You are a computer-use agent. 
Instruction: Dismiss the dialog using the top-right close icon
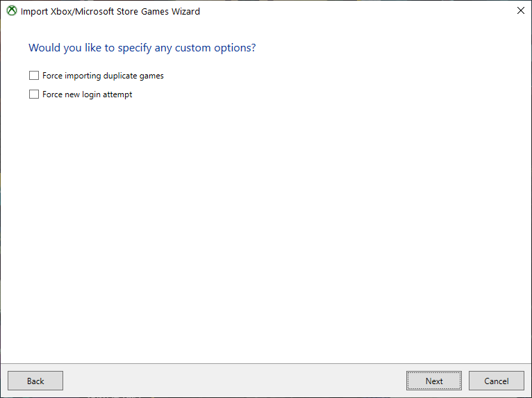click(520, 11)
